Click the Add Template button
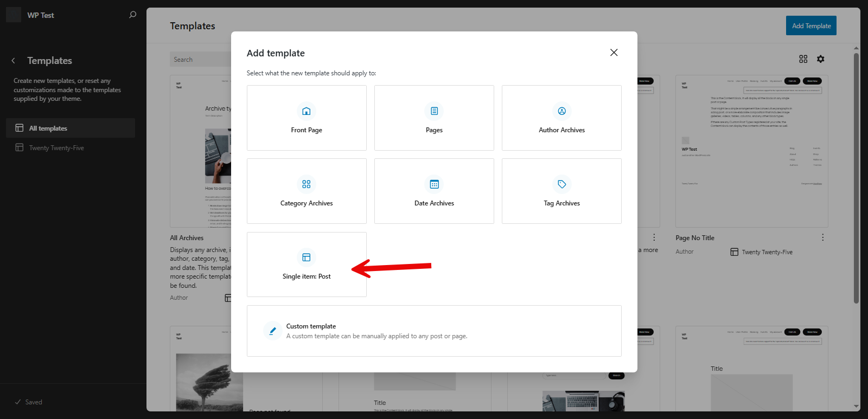The height and width of the screenshot is (419, 868). click(811, 25)
